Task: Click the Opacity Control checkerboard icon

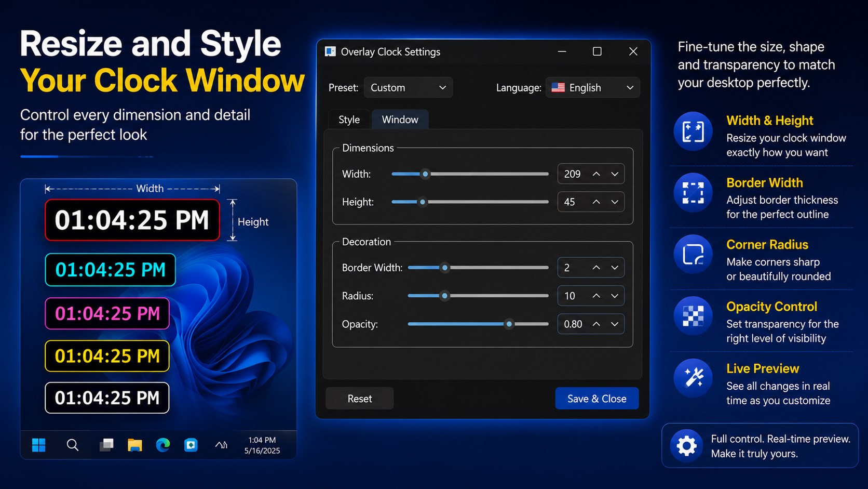Action: coord(693,316)
